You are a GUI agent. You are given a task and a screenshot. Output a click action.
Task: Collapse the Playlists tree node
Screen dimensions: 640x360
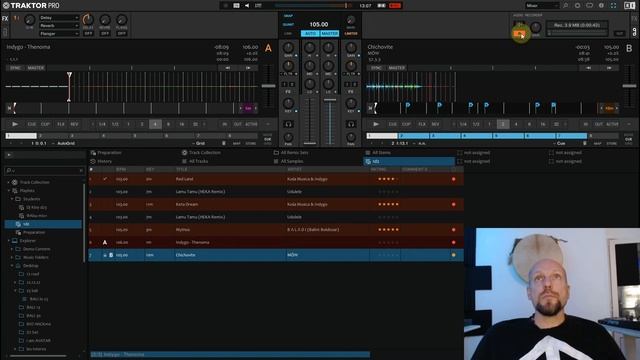9,191
